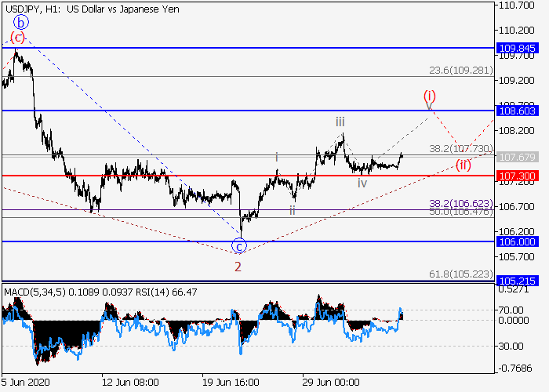Image resolution: width=549 pixels, height=392 pixels.
Task: Click the red (ii) wave label
Action: (x=464, y=165)
